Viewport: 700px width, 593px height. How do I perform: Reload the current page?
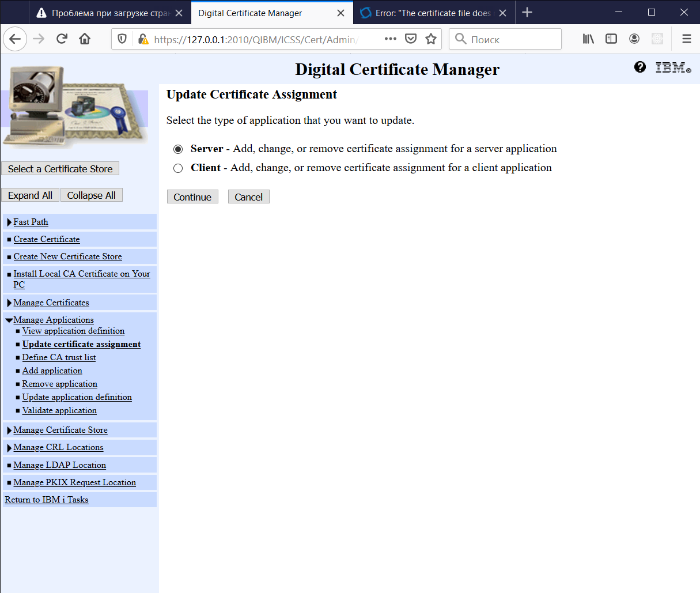click(x=62, y=39)
